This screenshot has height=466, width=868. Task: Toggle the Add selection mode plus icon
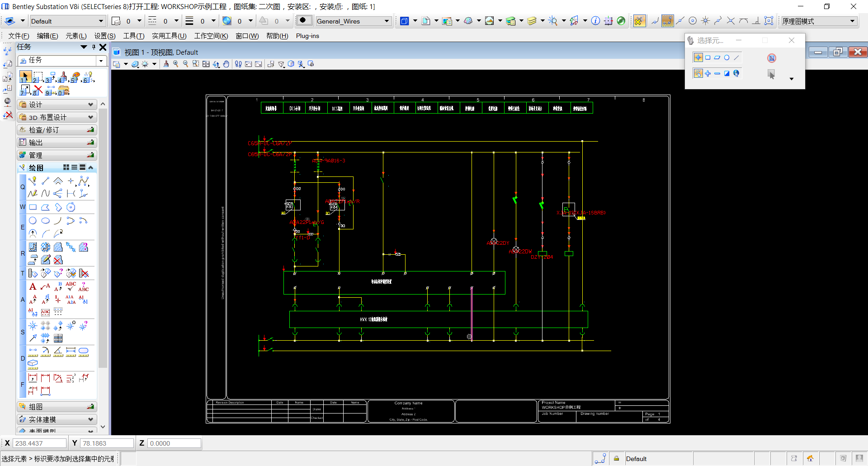pyautogui.click(x=708, y=73)
